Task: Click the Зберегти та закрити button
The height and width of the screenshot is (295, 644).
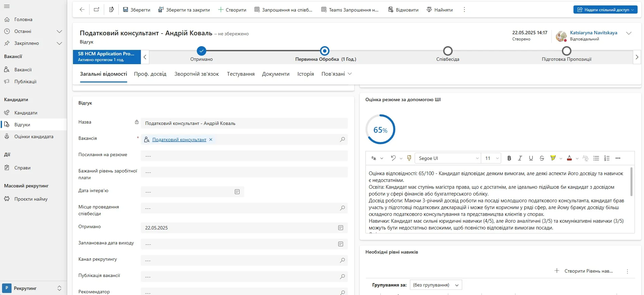Action: tap(184, 10)
